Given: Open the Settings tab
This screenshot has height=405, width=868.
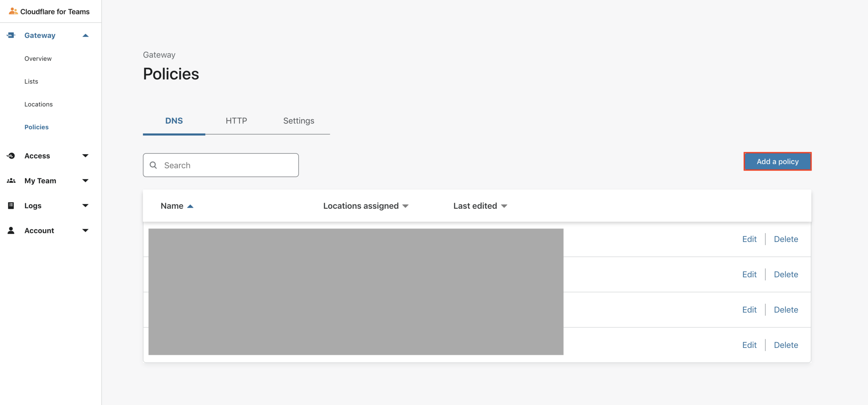Looking at the screenshot, I should pos(298,121).
